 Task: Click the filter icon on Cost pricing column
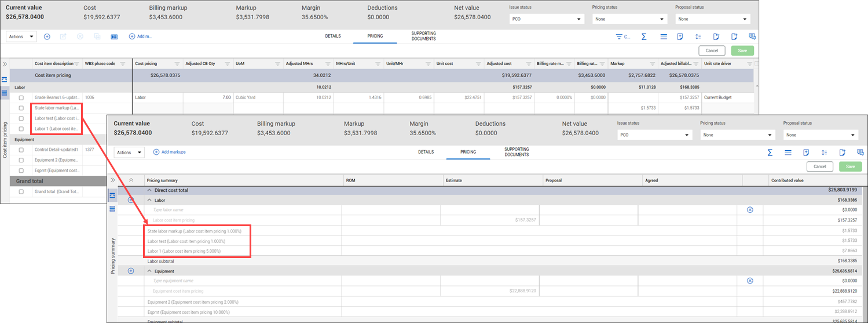[x=177, y=64]
